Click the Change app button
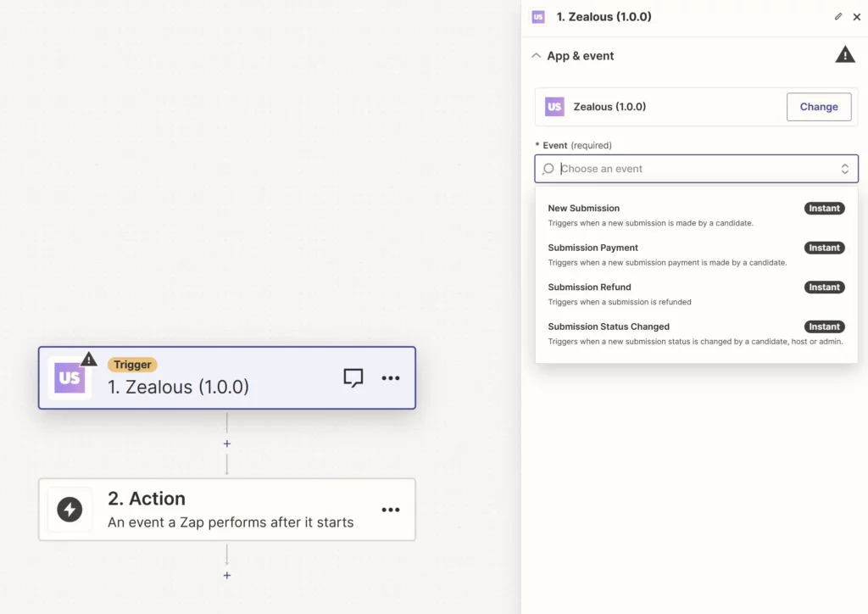 coord(819,107)
